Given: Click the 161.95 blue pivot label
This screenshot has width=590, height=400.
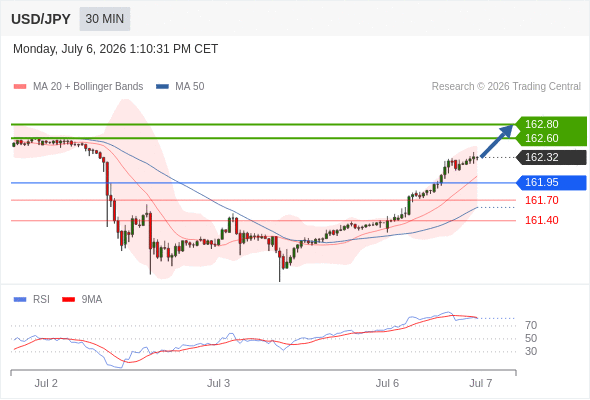Looking at the screenshot, I should (x=552, y=183).
